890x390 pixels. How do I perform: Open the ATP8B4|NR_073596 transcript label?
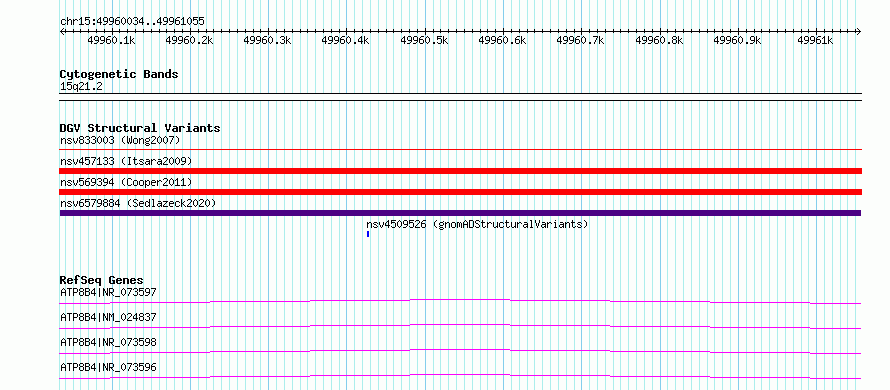[108, 367]
